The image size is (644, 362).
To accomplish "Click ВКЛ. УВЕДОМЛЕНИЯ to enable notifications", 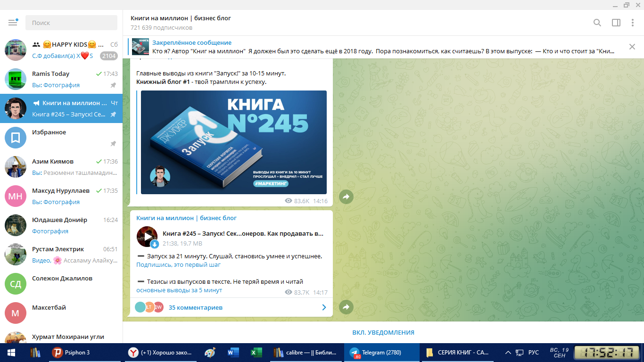I will [383, 332].
